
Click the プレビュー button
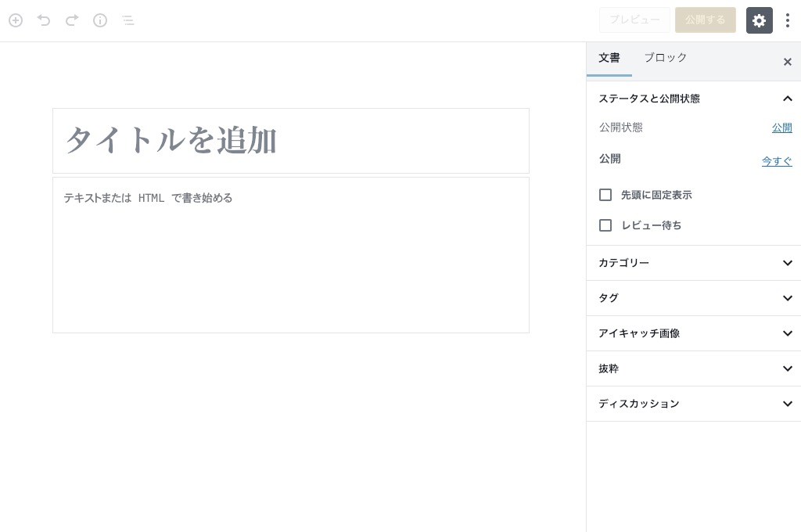(634, 20)
